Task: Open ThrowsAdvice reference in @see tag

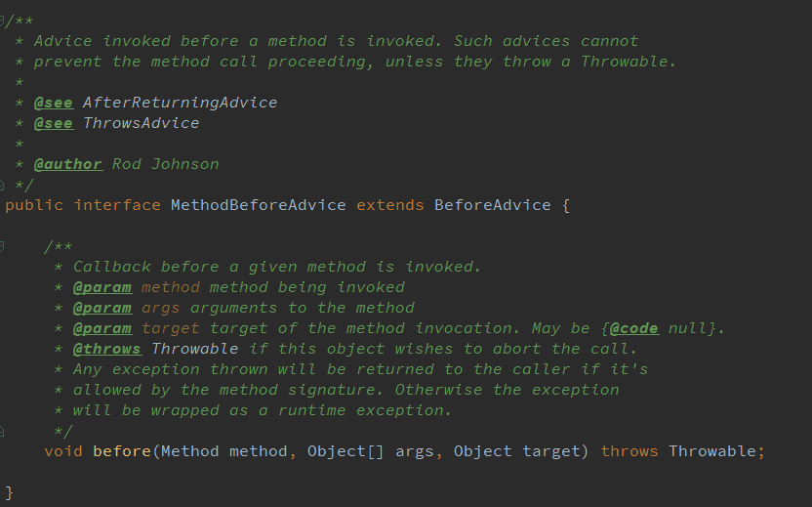Action: (141, 123)
